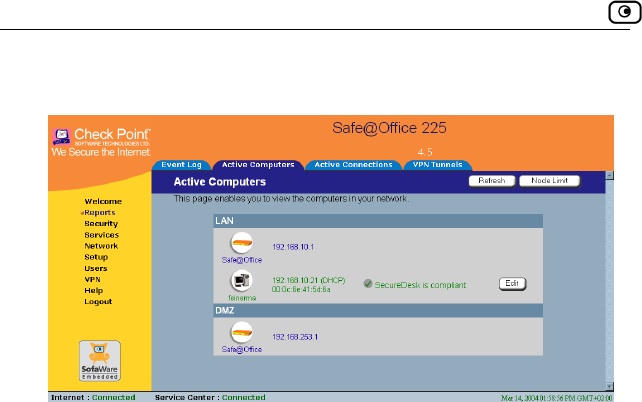Open the Users menu item
642x402 pixels.
pyautogui.click(x=96, y=269)
